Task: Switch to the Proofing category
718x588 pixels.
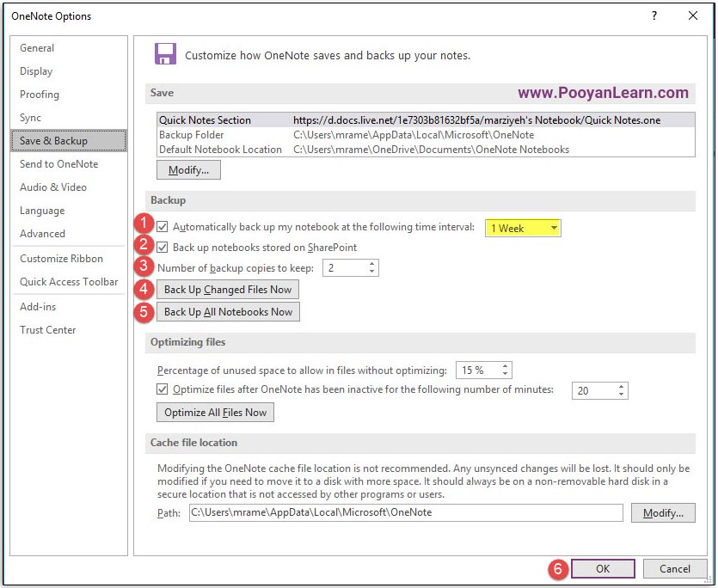Action: tap(68, 95)
